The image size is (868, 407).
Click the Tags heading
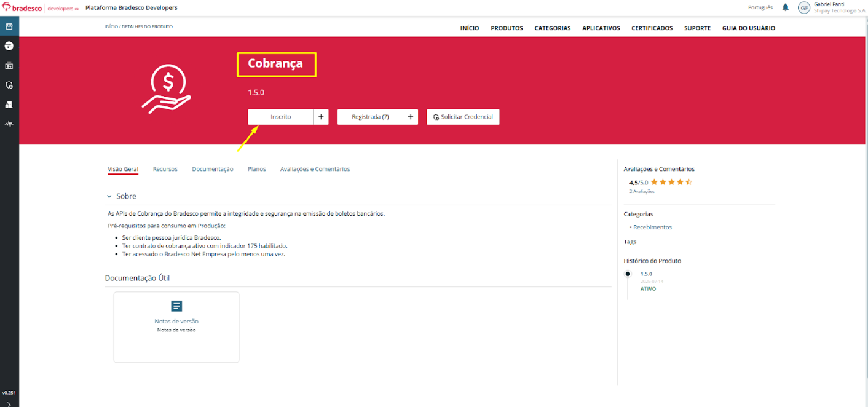(x=630, y=242)
